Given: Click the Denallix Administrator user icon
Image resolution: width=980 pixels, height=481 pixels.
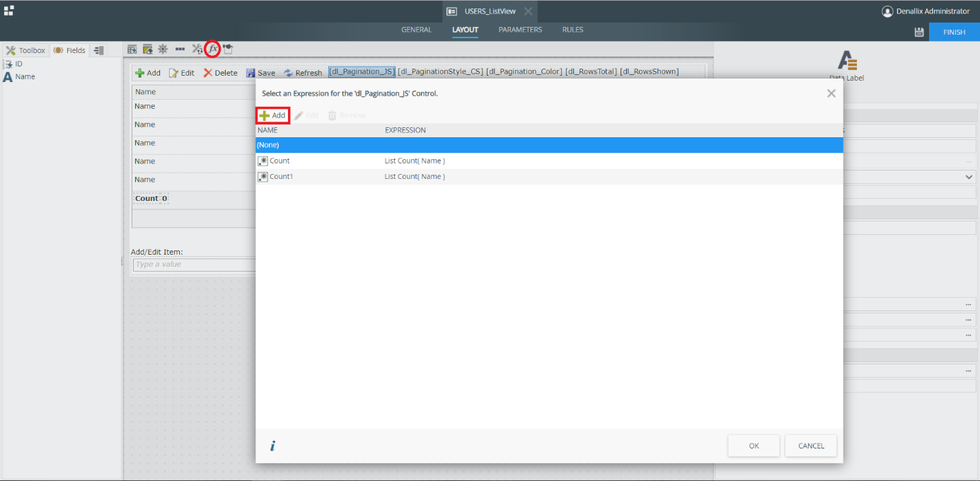Looking at the screenshot, I should (887, 11).
